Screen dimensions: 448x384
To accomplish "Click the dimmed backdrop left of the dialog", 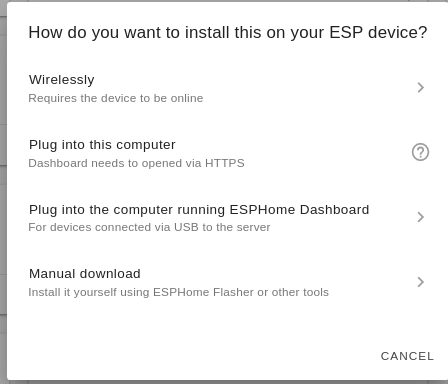I will click(x=3, y=192).
